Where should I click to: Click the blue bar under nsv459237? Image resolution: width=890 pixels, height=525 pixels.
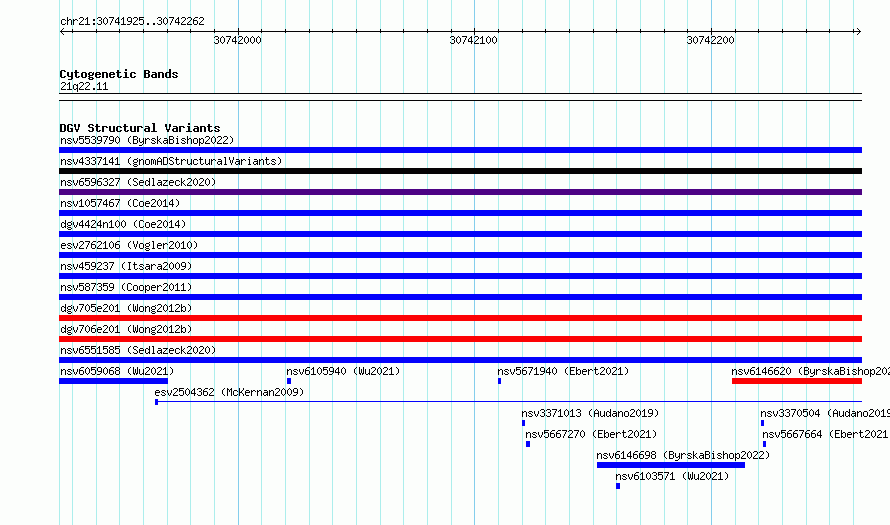[460, 276]
